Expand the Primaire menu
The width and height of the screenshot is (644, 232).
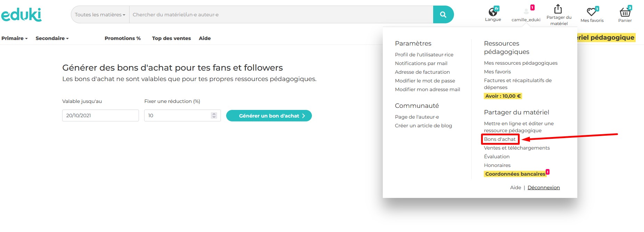click(14, 38)
